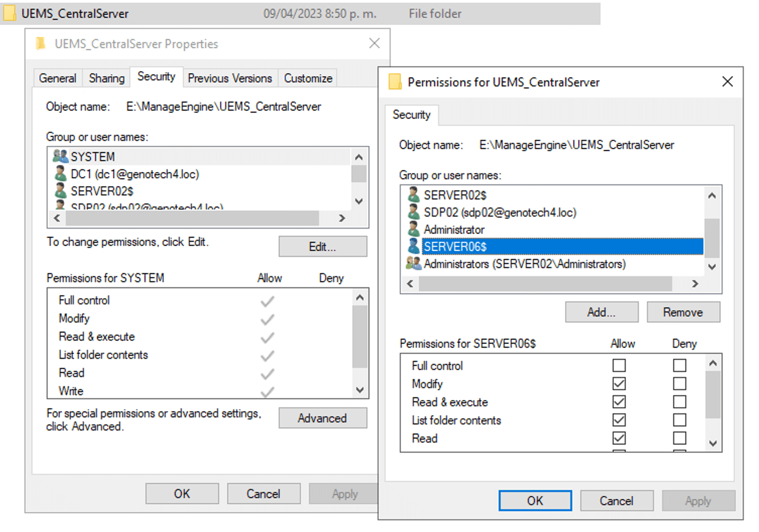Image resolution: width=759 pixels, height=532 pixels.
Task: Uncheck Allow Read & execute for SERVER06$
Action: pos(619,402)
